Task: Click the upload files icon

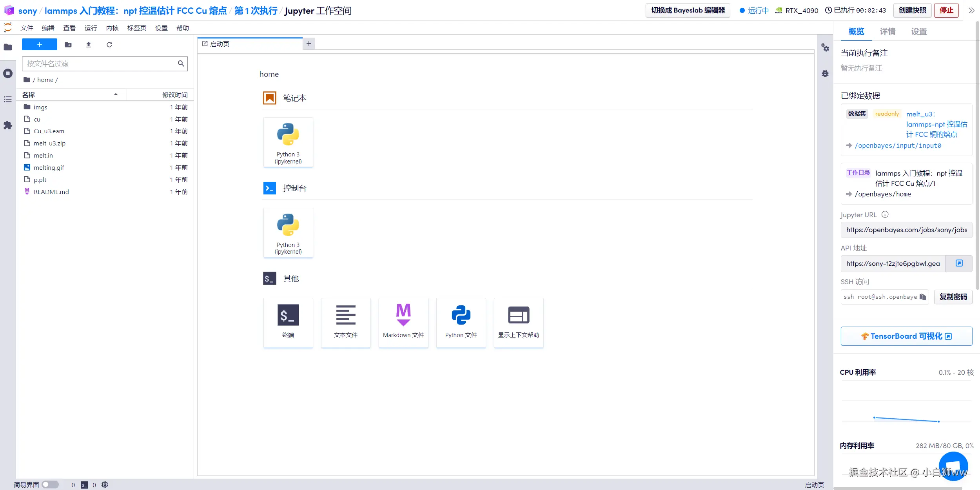Action: 89,45
